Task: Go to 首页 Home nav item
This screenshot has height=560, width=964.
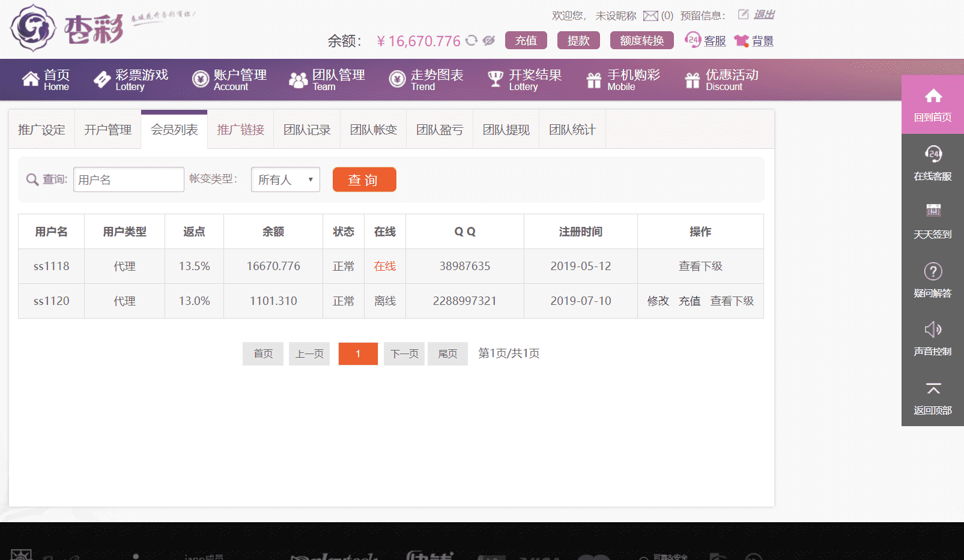Action: pos(46,79)
